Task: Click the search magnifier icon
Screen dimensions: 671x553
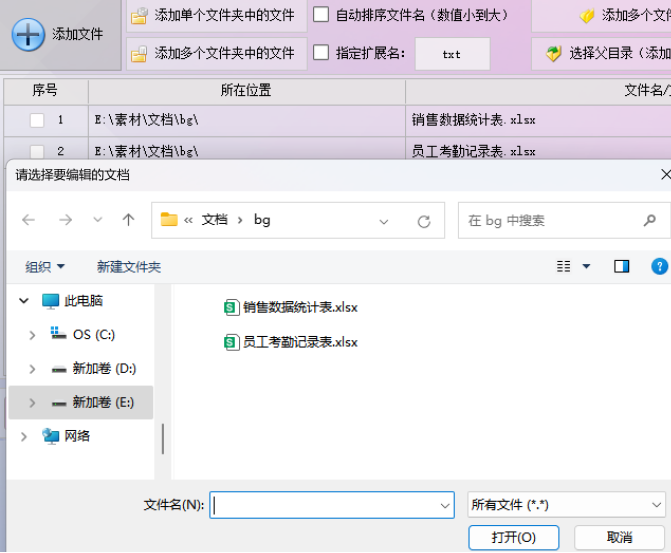Action: coord(650,220)
